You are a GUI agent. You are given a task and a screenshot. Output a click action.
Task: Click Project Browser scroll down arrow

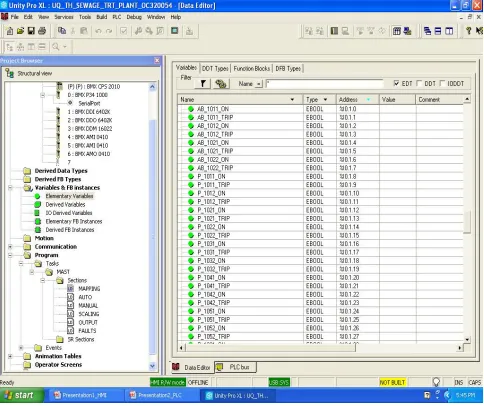pyautogui.click(x=152, y=366)
